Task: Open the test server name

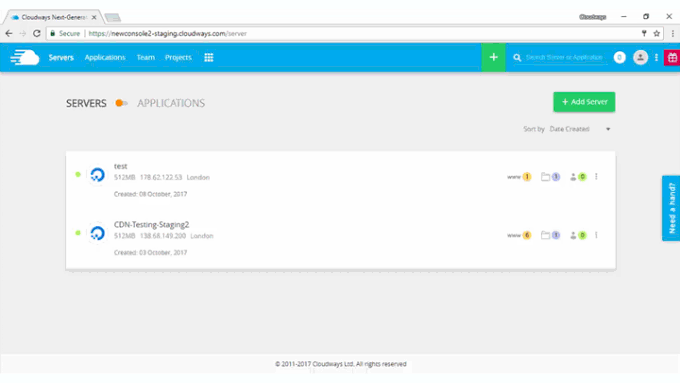Action: [121, 166]
